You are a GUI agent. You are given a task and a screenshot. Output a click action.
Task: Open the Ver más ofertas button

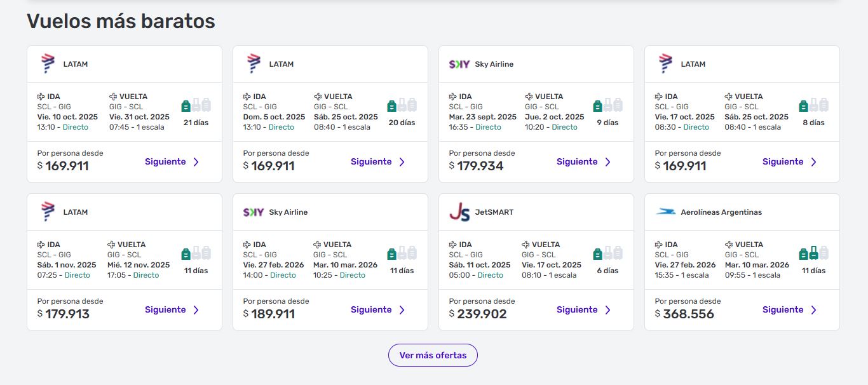click(433, 355)
